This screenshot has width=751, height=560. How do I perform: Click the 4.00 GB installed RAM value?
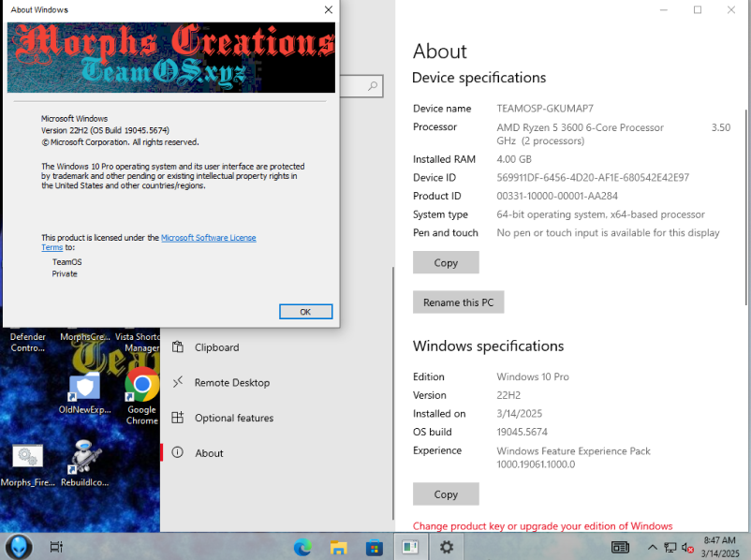click(x=514, y=159)
